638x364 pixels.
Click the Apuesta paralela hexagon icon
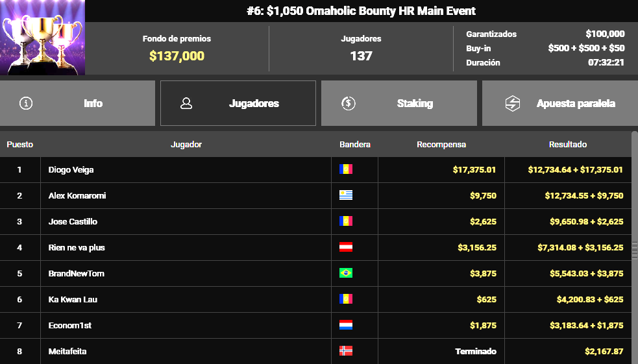(x=513, y=103)
